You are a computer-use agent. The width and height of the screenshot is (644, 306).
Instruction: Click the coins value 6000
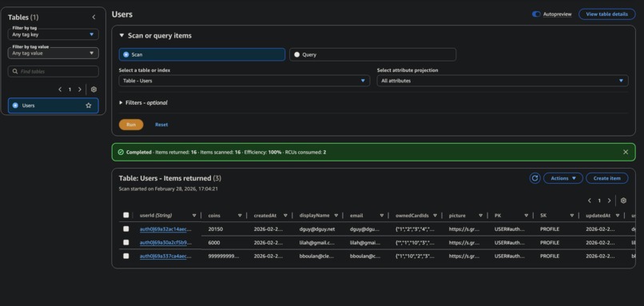[214, 243]
